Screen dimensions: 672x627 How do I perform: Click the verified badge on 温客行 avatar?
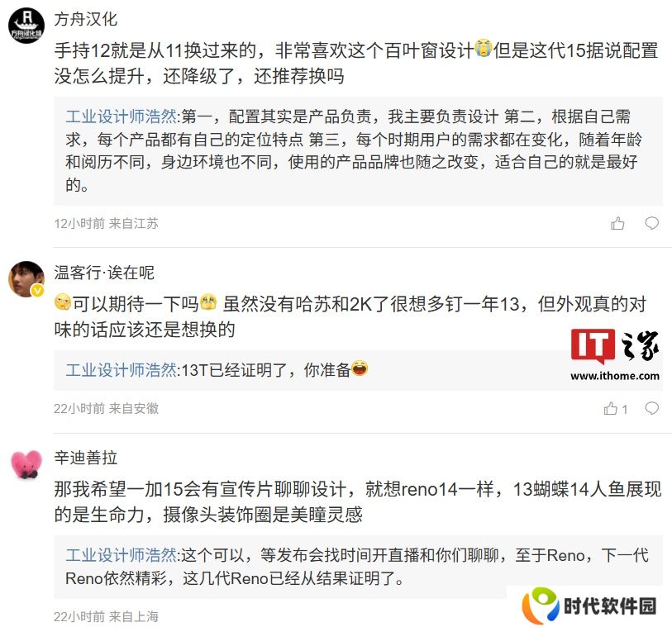pos(38,291)
